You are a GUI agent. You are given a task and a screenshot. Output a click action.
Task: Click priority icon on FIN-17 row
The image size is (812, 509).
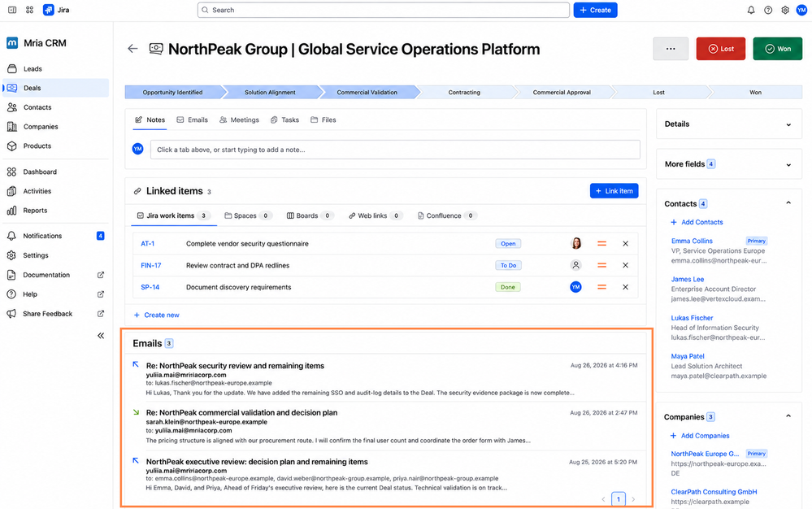click(601, 265)
